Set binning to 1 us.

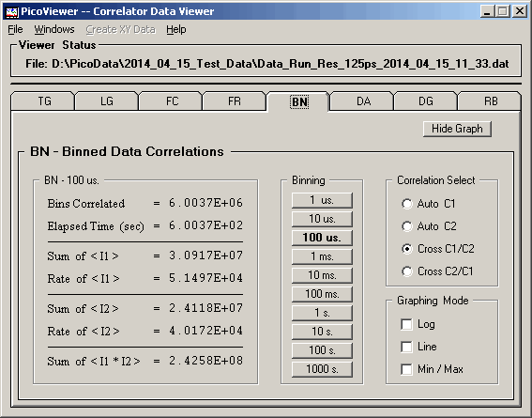point(322,200)
